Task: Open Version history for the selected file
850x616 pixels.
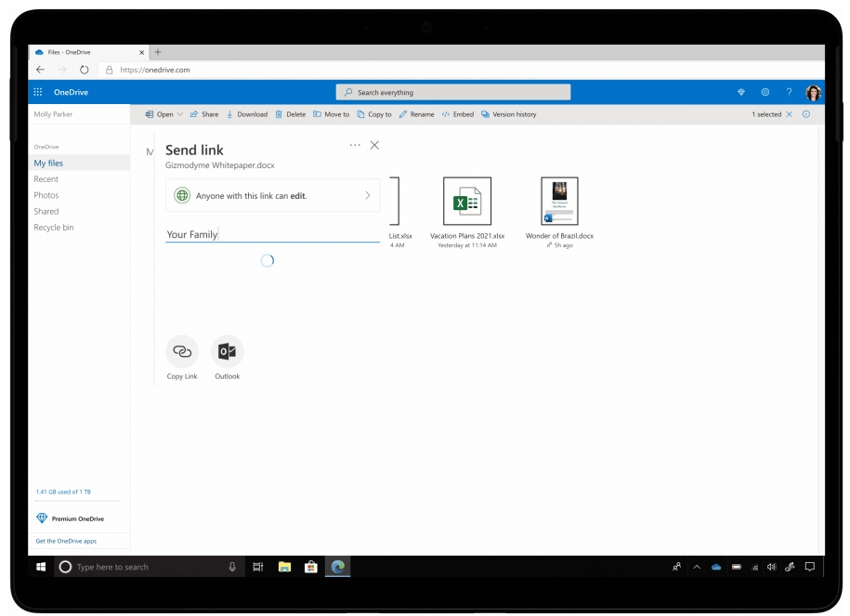Action: pyautogui.click(x=514, y=113)
